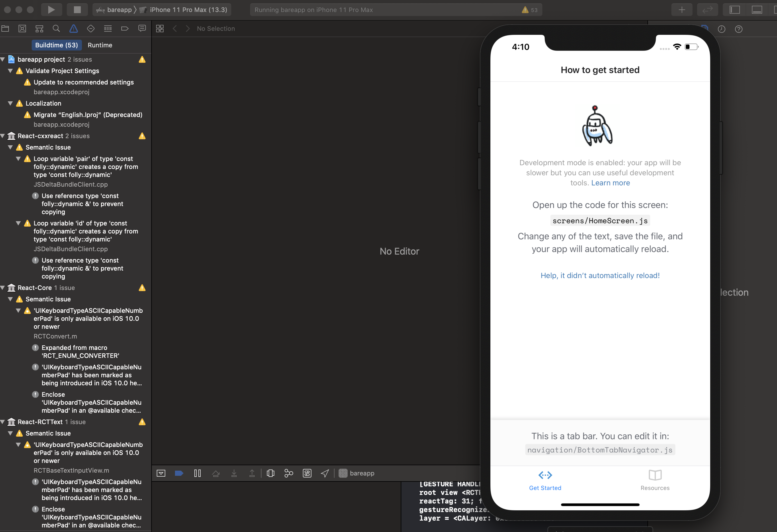The image size is (777, 532).
Task: Switch to the Runtime tab
Action: click(100, 45)
